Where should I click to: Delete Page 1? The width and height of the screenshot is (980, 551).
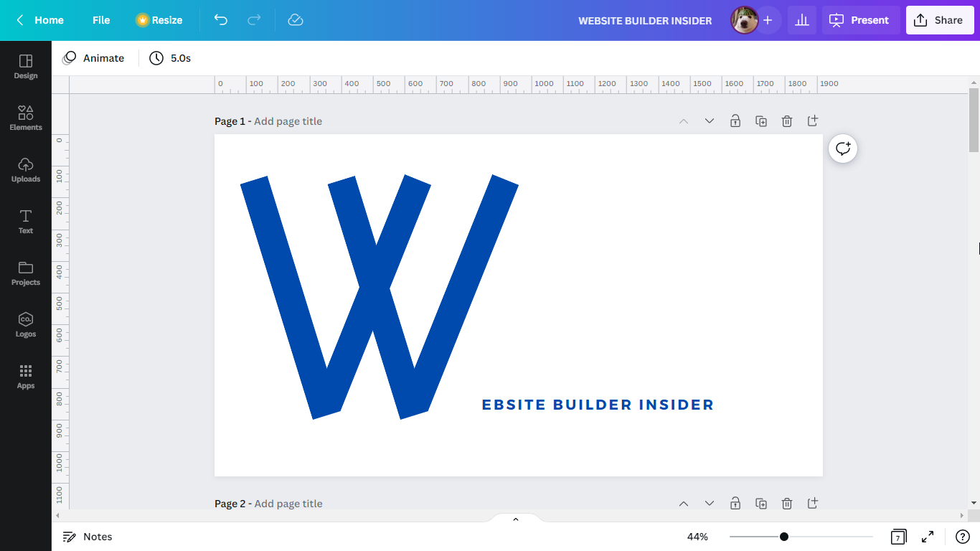[787, 121]
